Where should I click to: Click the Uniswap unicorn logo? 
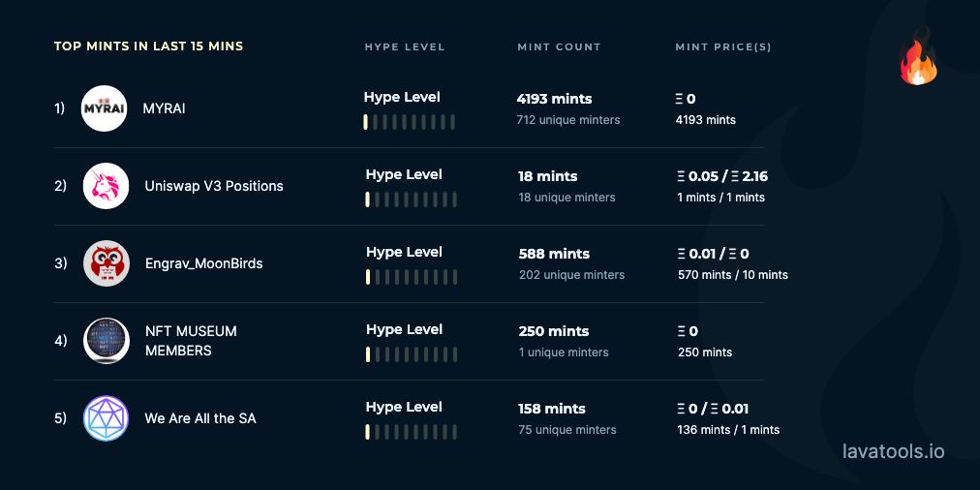point(107,186)
